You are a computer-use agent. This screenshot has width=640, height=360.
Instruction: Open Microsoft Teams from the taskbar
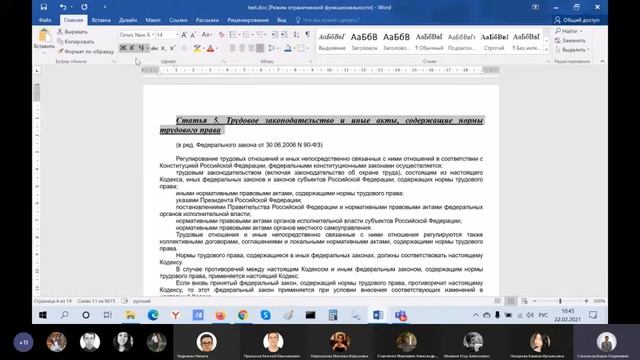400,315
